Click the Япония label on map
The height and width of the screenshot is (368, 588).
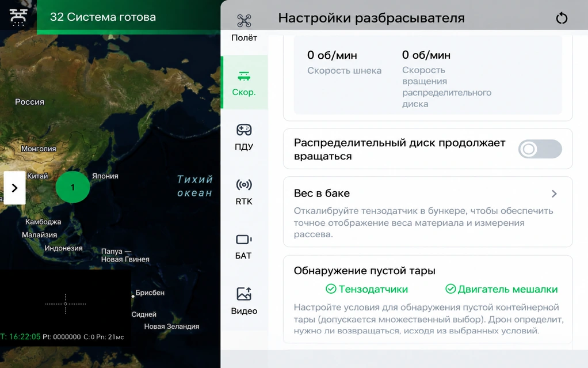(105, 176)
